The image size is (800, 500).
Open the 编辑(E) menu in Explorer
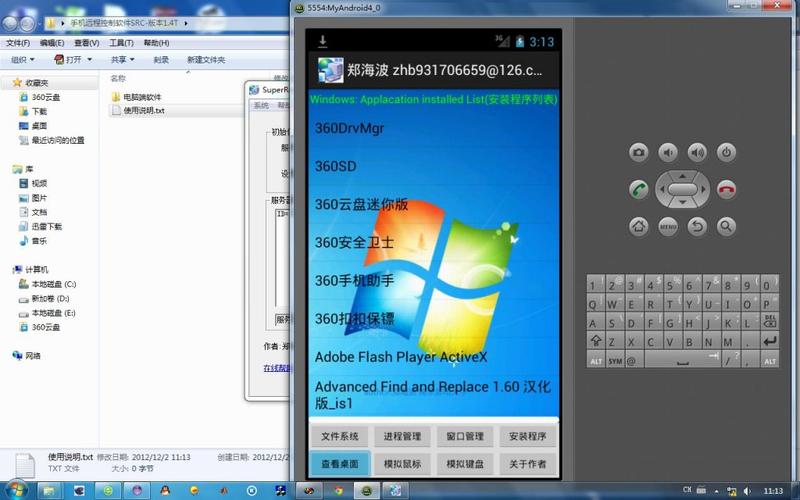pos(52,43)
